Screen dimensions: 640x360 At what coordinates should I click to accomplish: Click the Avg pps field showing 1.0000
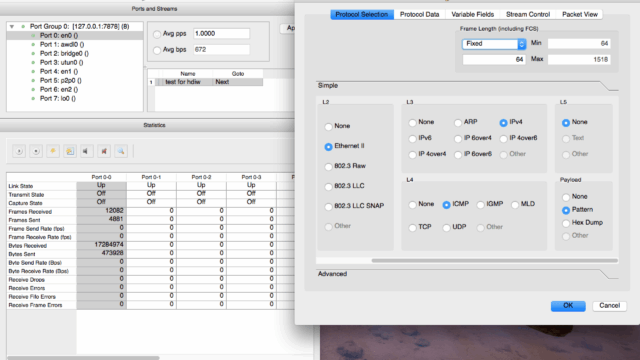pos(221,34)
